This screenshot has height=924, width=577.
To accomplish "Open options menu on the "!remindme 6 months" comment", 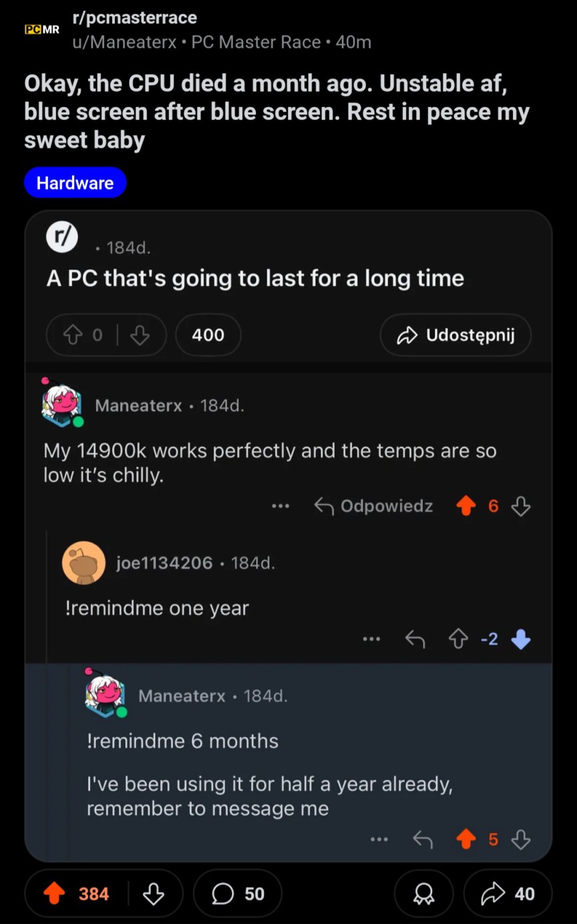I will [x=379, y=840].
